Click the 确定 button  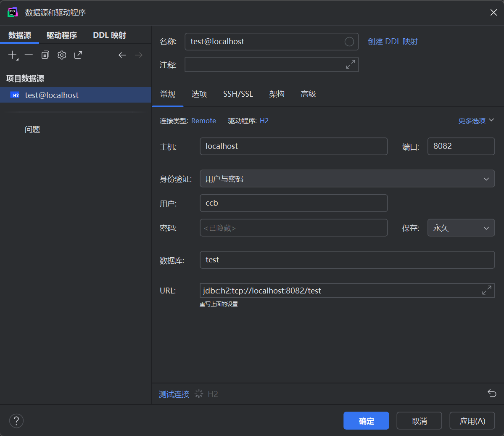pos(366,420)
